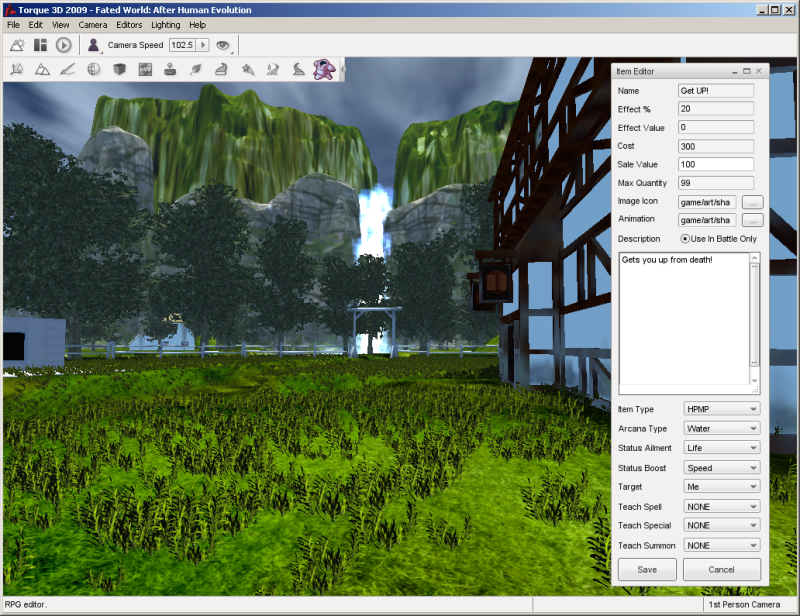Browse for Image Icon file

pyautogui.click(x=752, y=202)
